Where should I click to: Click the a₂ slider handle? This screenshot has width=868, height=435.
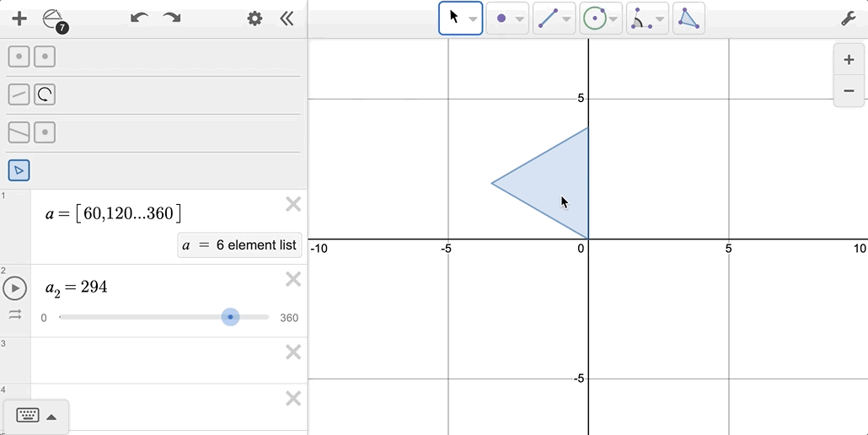pos(230,317)
